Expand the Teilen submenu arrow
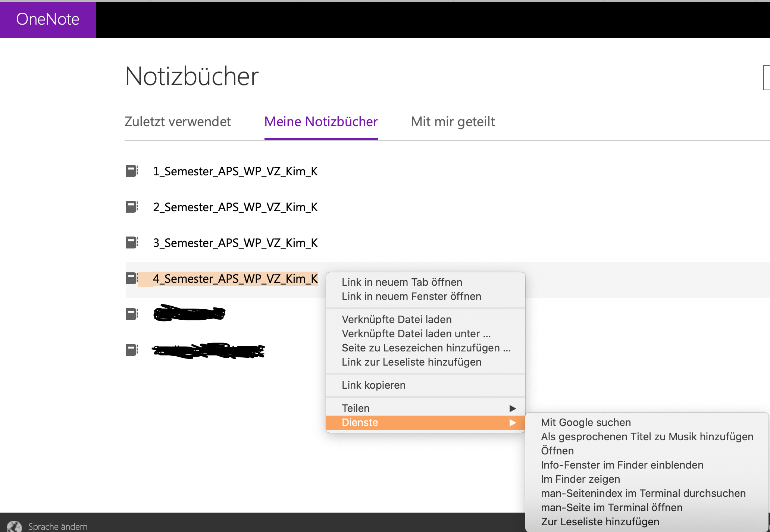770x532 pixels. tap(513, 408)
